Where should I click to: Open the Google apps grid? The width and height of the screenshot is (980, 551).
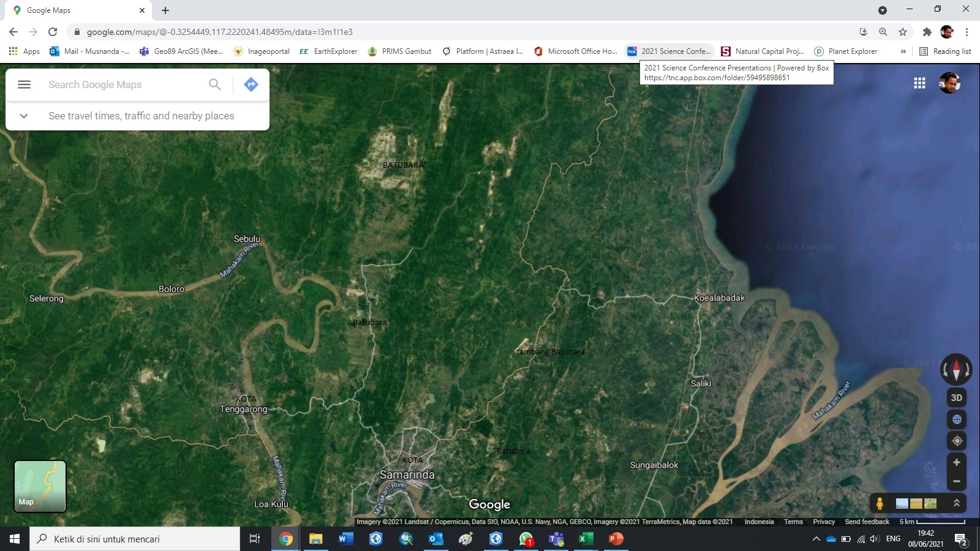pyautogui.click(x=919, y=83)
